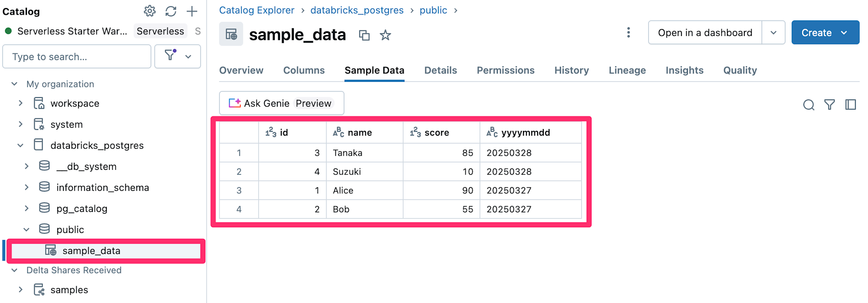Click the Create button

825,33
